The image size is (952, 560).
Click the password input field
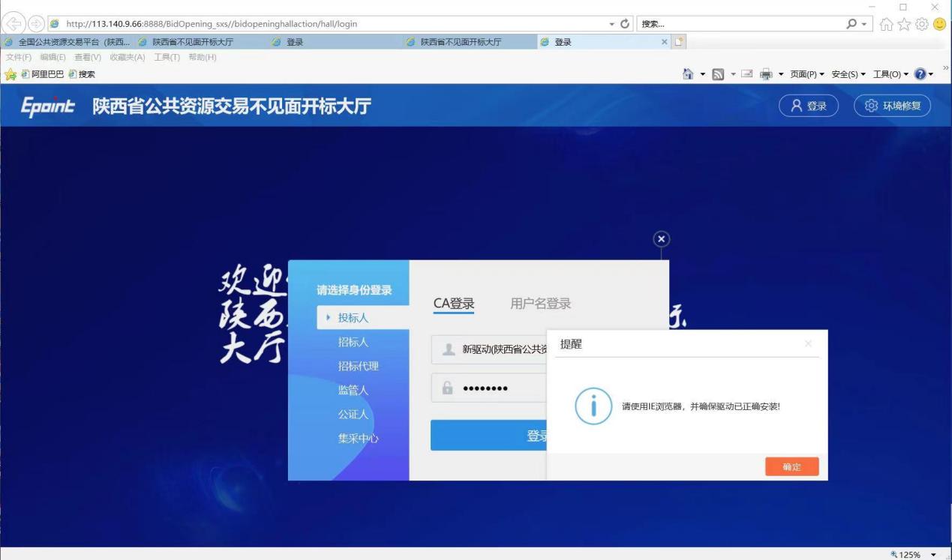pyautogui.click(x=488, y=388)
